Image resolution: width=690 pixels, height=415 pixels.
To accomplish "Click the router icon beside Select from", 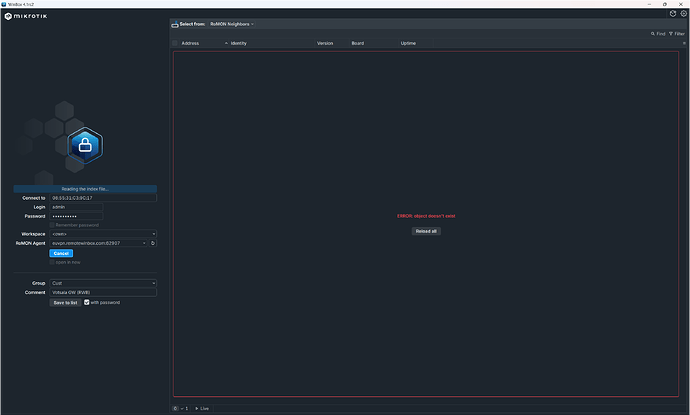I will coord(175,24).
